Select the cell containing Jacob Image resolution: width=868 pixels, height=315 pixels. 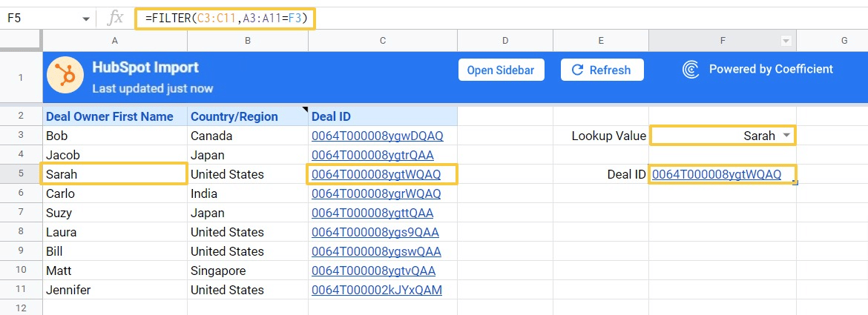click(114, 156)
